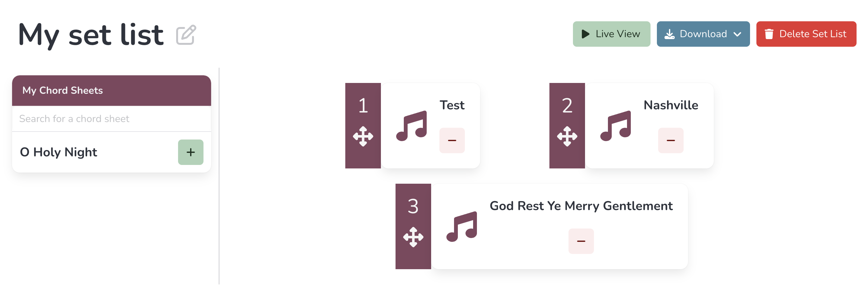Remove the Test song with the minus button
Screen dimensions: 868x307
452,140
